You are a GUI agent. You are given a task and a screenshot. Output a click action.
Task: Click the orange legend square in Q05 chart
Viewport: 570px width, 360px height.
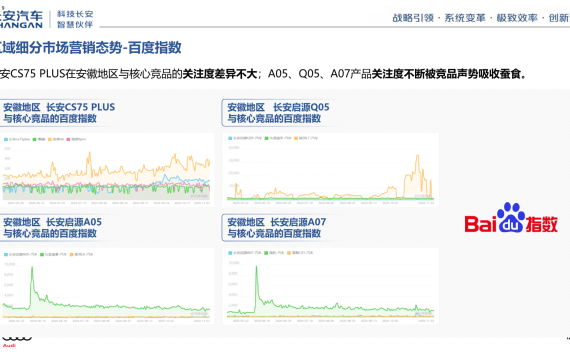296,138
